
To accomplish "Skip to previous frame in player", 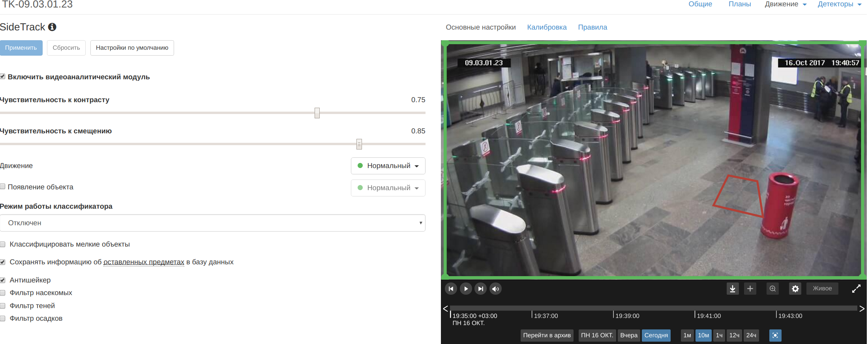I will coord(451,289).
